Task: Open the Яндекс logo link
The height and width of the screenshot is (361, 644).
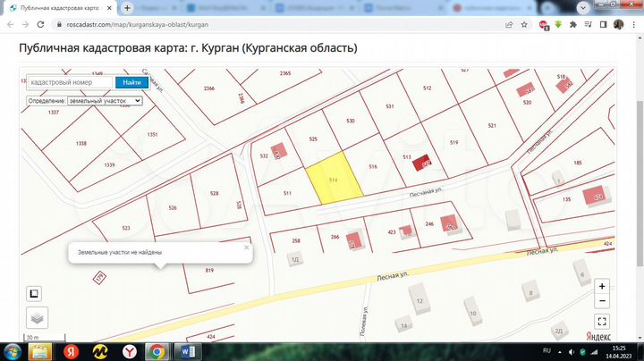Action: 598,336
